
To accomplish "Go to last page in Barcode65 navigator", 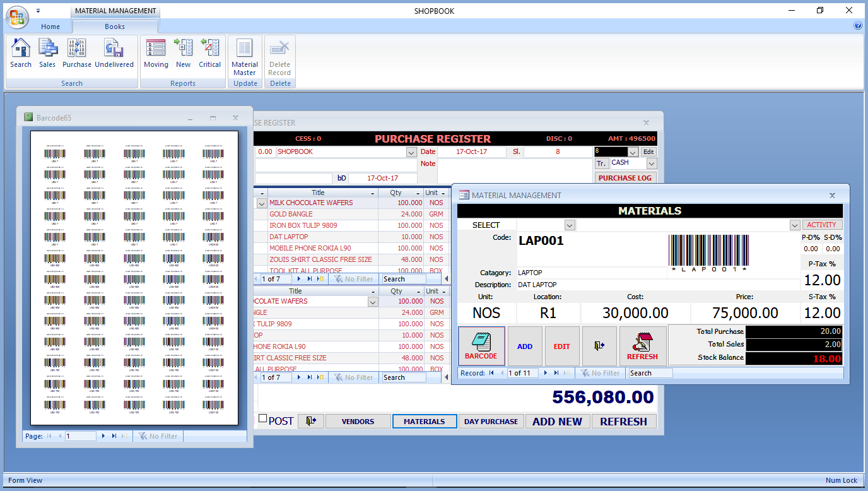I will pos(114,436).
